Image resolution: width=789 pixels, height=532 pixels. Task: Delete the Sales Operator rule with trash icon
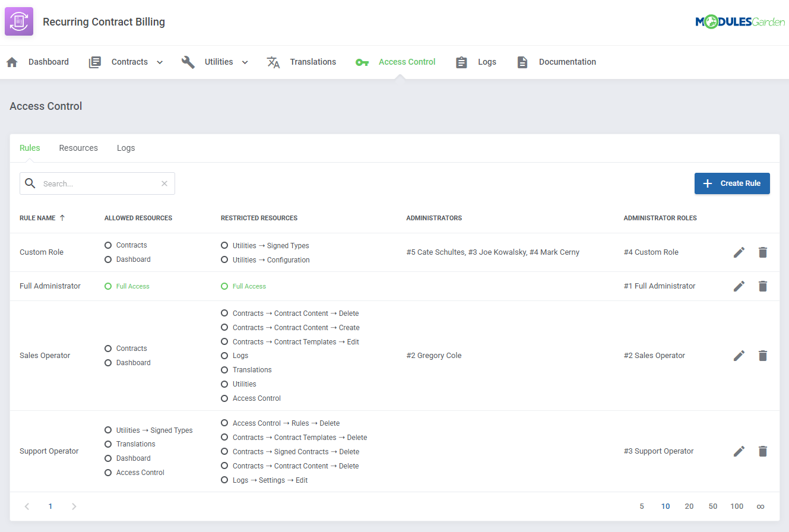tap(763, 355)
